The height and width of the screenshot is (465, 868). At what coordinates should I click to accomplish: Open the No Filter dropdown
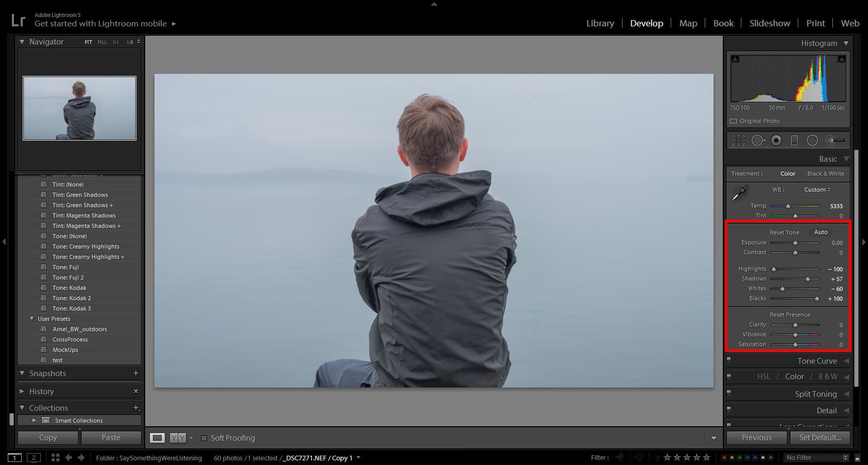point(816,458)
